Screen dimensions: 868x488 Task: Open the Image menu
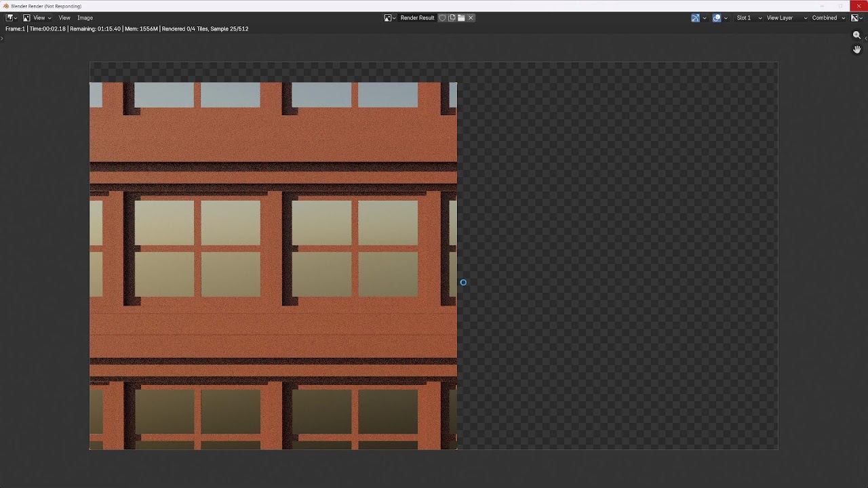85,18
